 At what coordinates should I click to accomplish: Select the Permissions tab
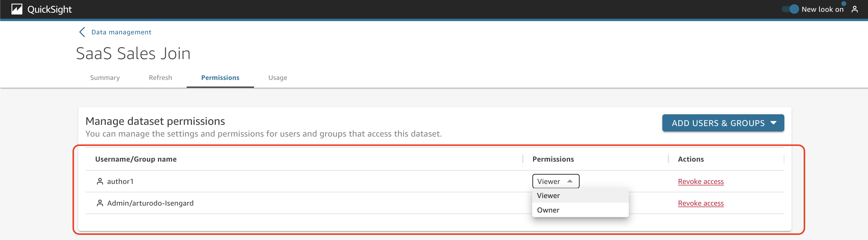pos(220,78)
